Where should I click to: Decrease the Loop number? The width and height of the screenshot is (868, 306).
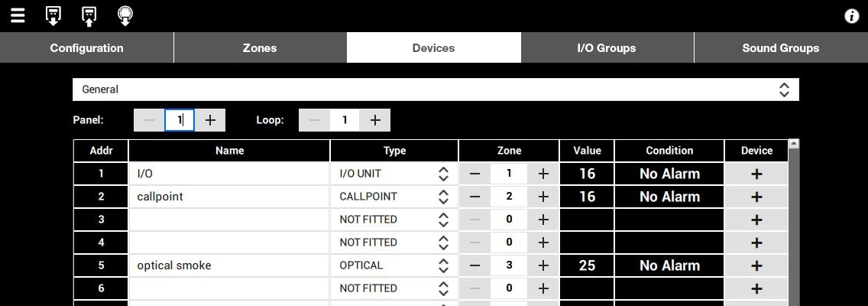point(314,120)
